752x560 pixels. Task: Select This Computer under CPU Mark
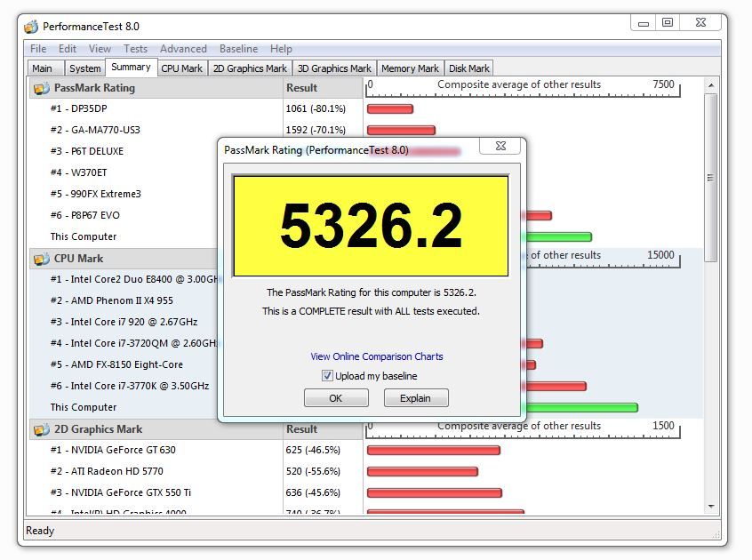(x=84, y=407)
